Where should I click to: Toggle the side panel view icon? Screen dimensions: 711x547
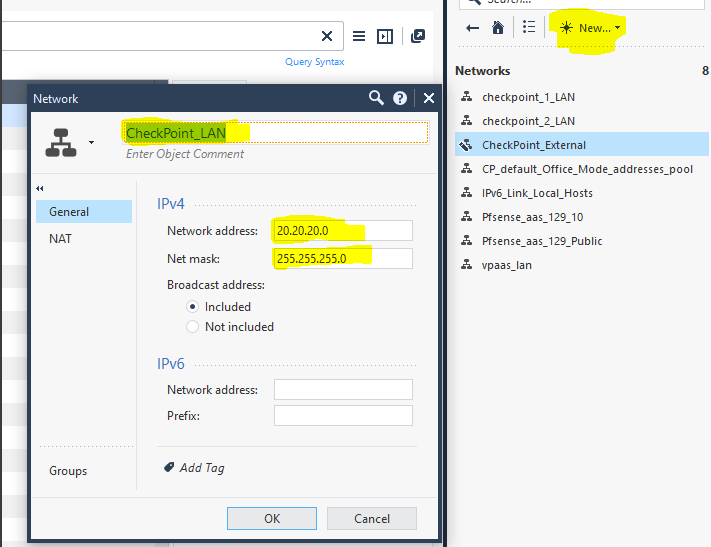click(385, 36)
